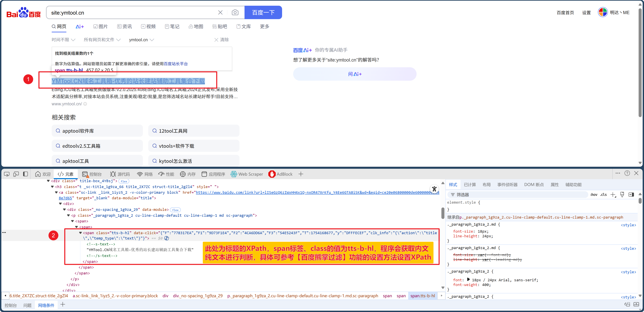Collapse the div title-box_4YBsj node

[48, 181]
